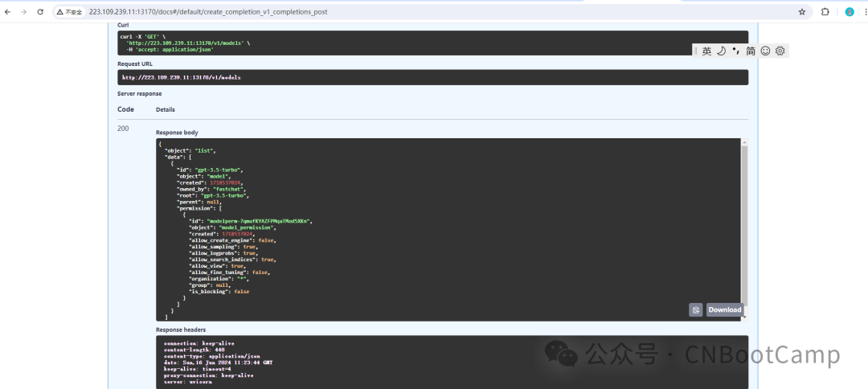The width and height of the screenshot is (868, 389).
Task: Open the Chrome profile avatar
Action: (850, 12)
